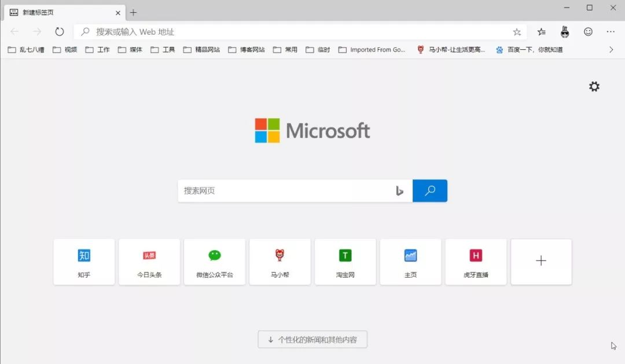Reload the page with refresh icon

coord(60,31)
